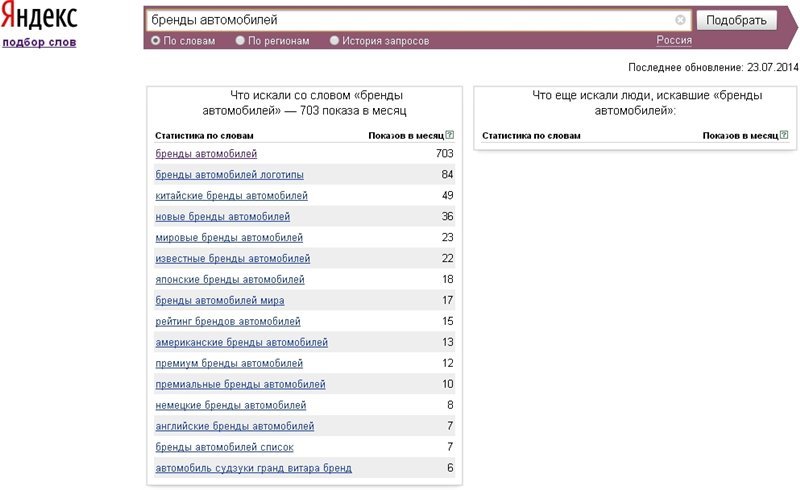Screen dimensions: 800x490
Task: Open the Россия region selector
Action: [x=674, y=40]
